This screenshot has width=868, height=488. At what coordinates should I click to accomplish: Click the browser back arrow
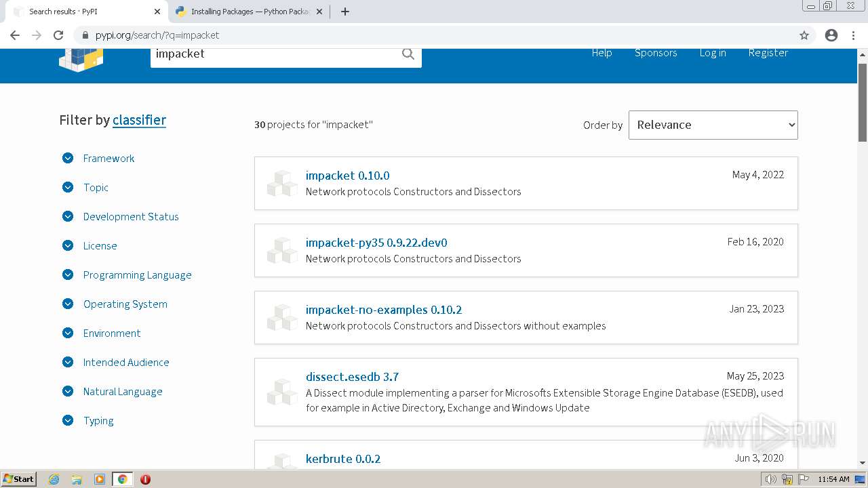(15, 35)
